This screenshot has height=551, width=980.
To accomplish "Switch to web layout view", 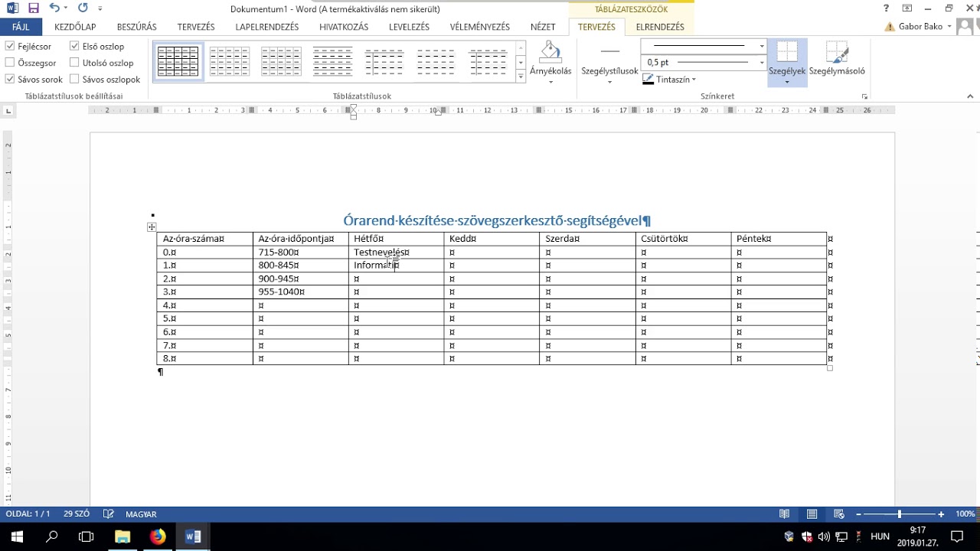I will click(839, 514).
